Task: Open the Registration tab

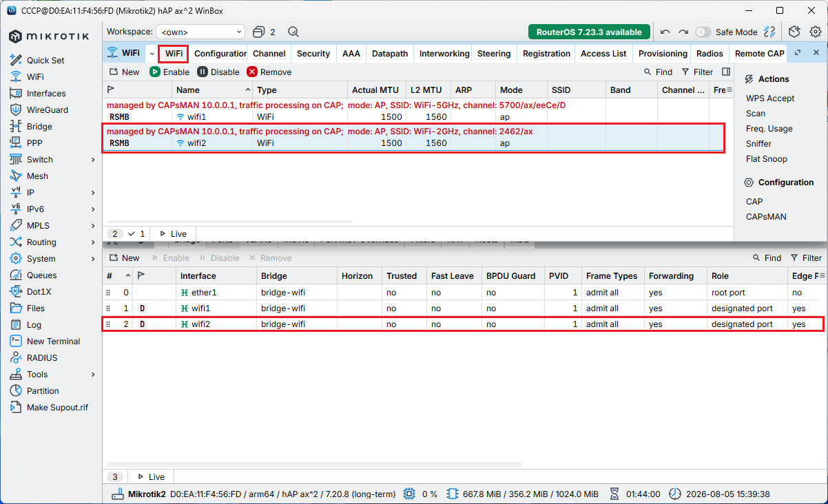Action: point(546,53)
